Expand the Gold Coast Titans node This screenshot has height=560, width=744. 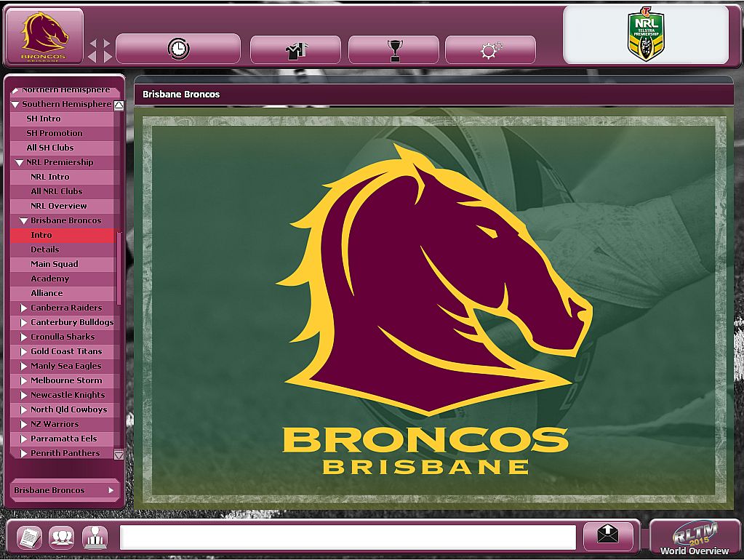(x=24, y=352)
